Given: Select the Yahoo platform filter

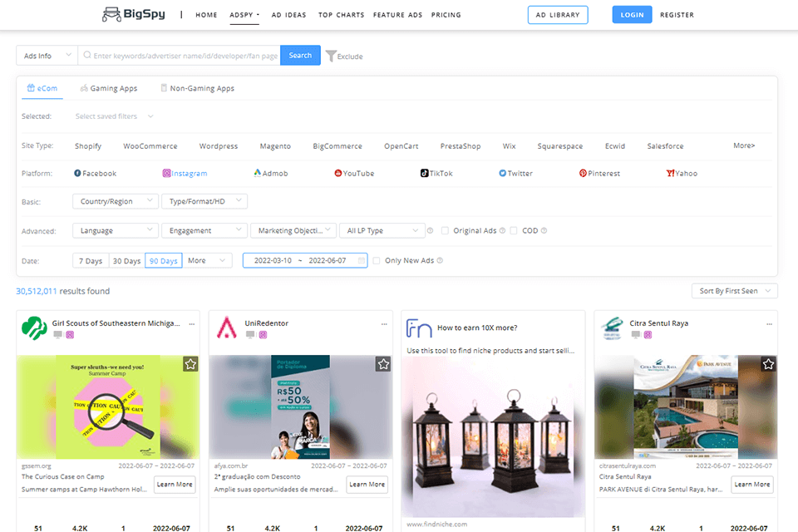Looking at the screenshot, I should coord(682,173).
